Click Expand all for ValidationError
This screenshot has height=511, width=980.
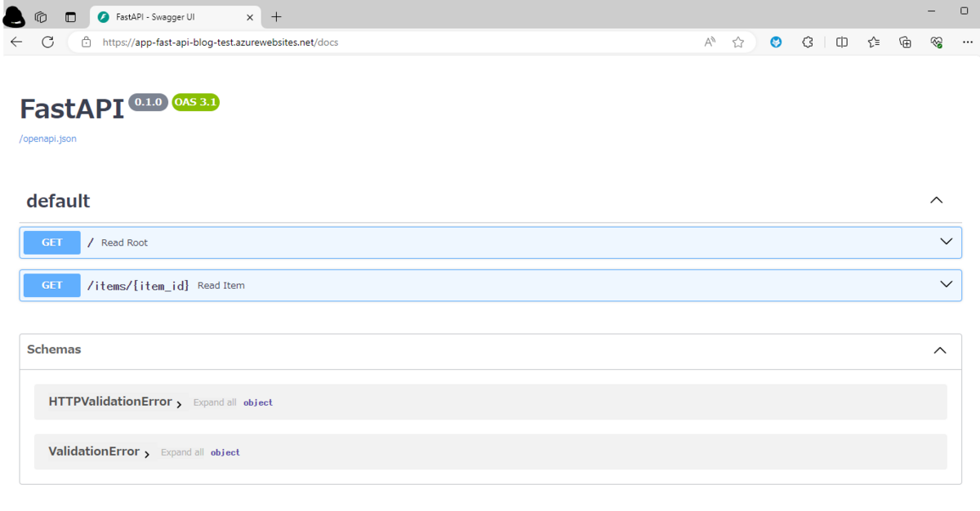(182, 452)
